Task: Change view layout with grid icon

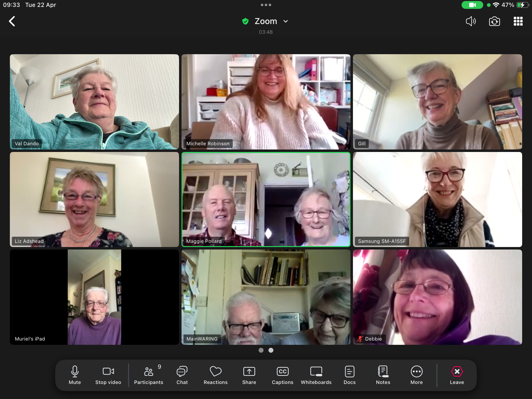Action: (518, 21)
